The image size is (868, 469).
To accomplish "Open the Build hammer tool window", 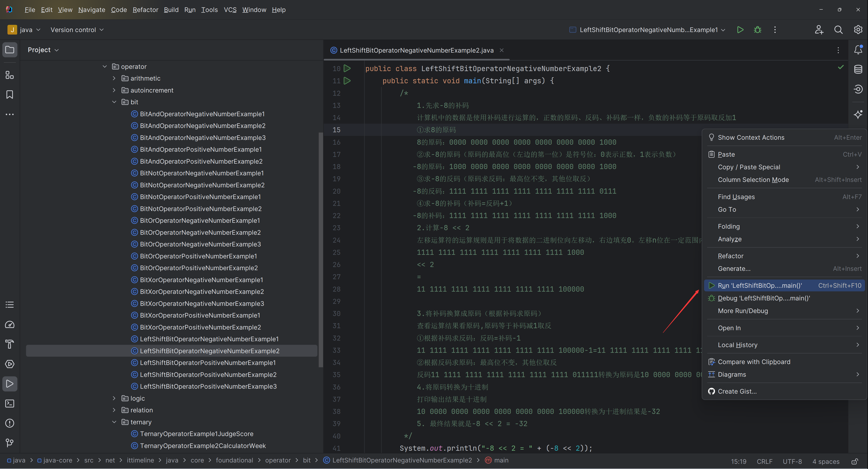I will [10, 344].
